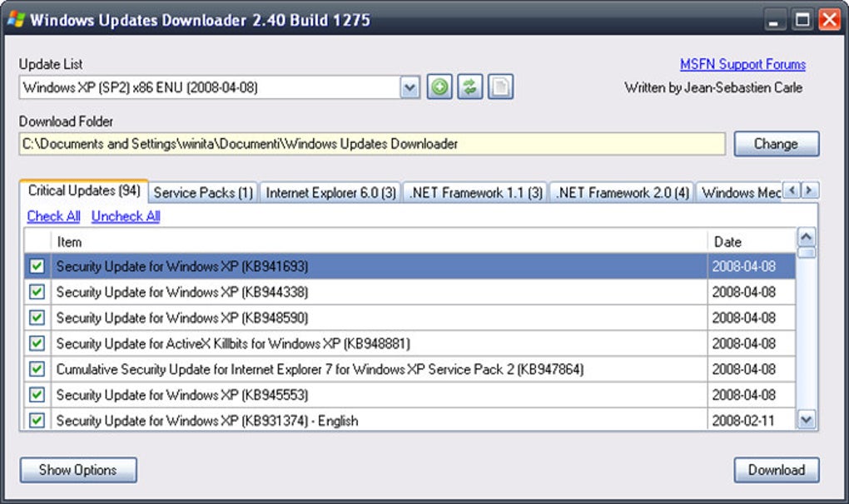Click the Uncheck All link
The width and height of the screenshot is (849, 504).
[126, 216]
